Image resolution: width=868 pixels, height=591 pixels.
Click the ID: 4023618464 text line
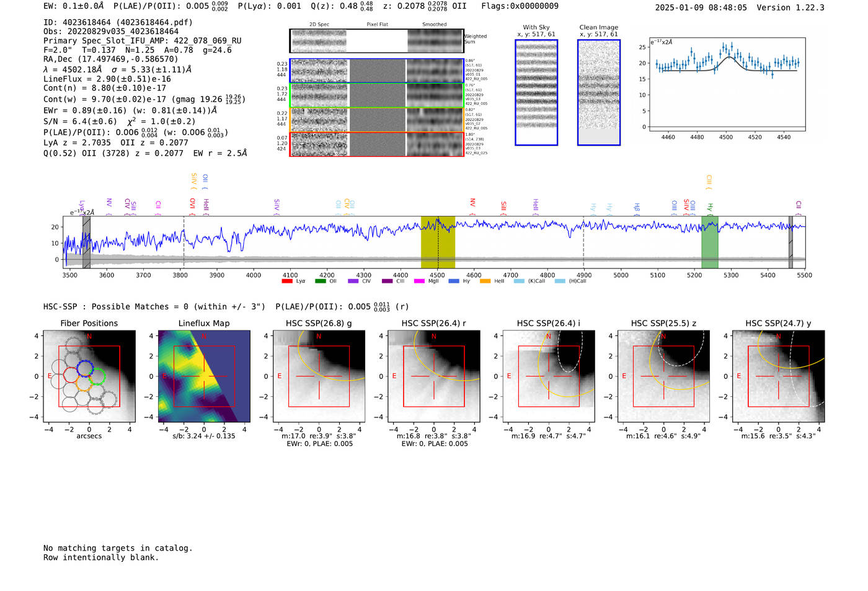click(118, 22)
